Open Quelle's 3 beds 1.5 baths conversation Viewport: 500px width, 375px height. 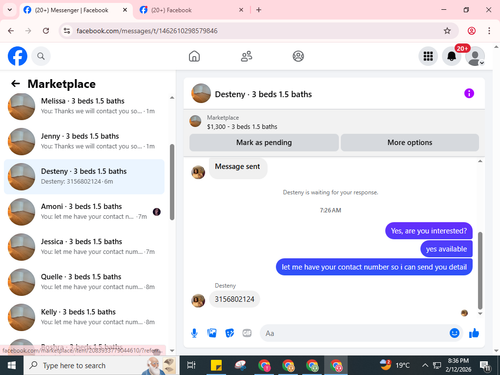(x=84, y=282)
